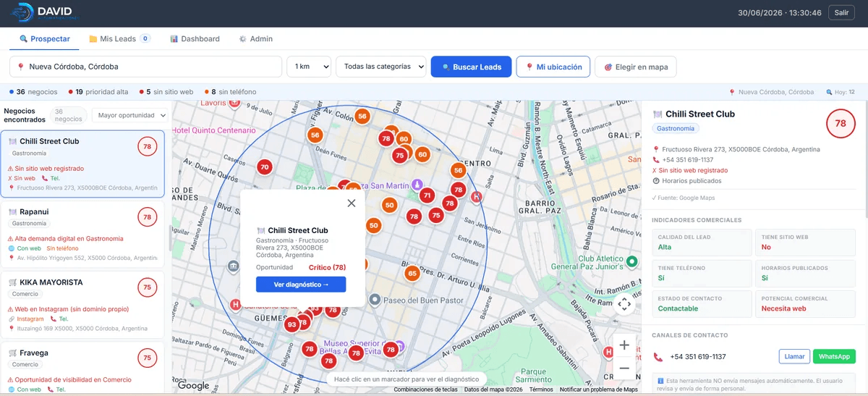Click the score circle on the Rapanui card
The image size is (868, 396).
148,216
